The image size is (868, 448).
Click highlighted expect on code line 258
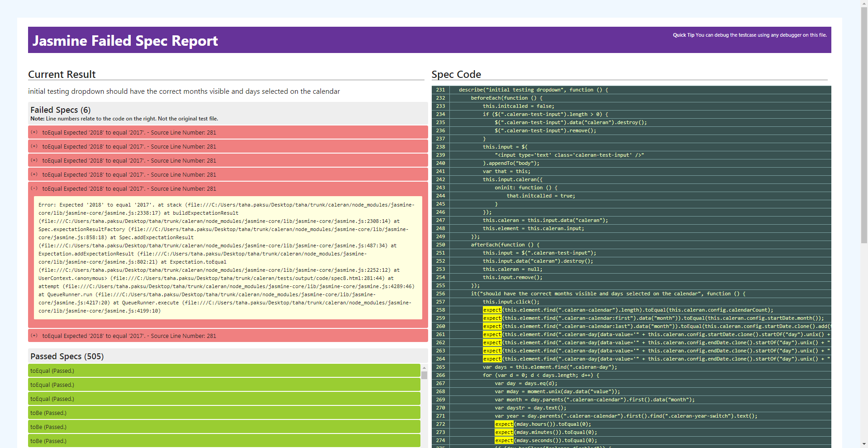(492, 310)
